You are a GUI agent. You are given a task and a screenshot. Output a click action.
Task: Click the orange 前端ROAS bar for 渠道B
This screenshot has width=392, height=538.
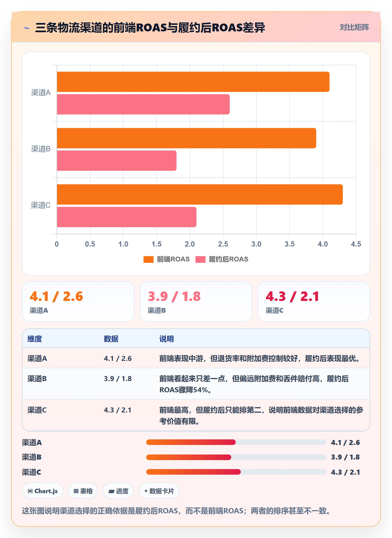point(186,138)
